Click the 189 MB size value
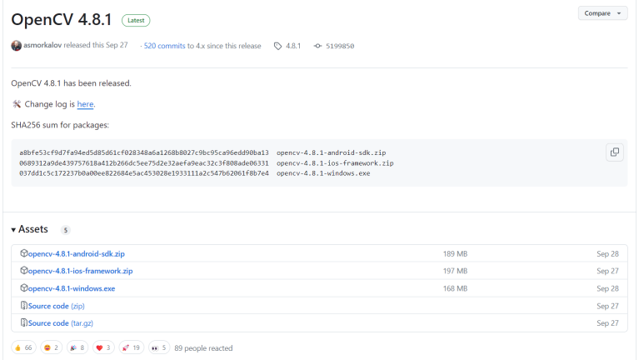This screenshot has width=644, height=360. pos(455,254)
